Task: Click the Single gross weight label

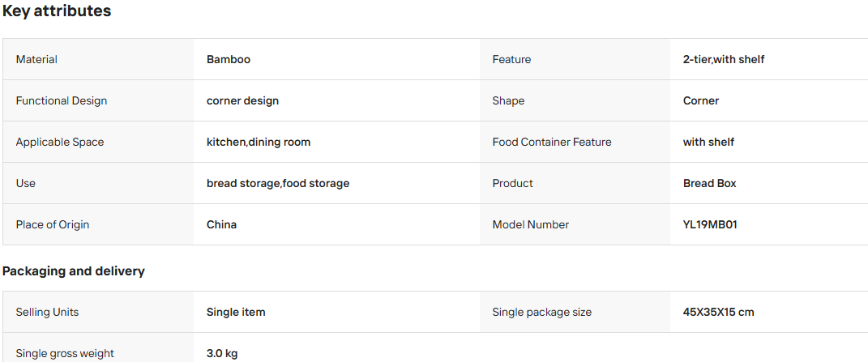Action: [x=66, y=353]
